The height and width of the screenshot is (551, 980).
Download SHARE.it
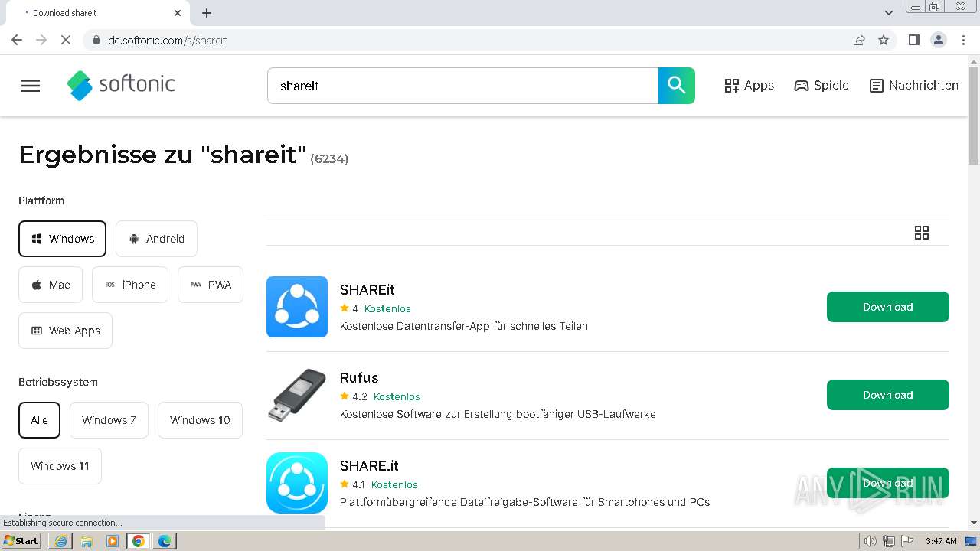[x=888, y=483]
